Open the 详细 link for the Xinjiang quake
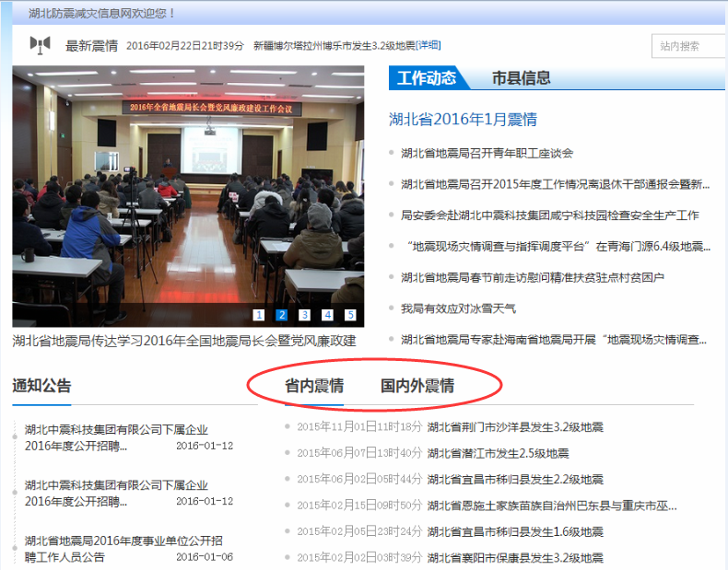Image resolution: width=728 pixels, height=570 pixels. click(x=429, y=45)
